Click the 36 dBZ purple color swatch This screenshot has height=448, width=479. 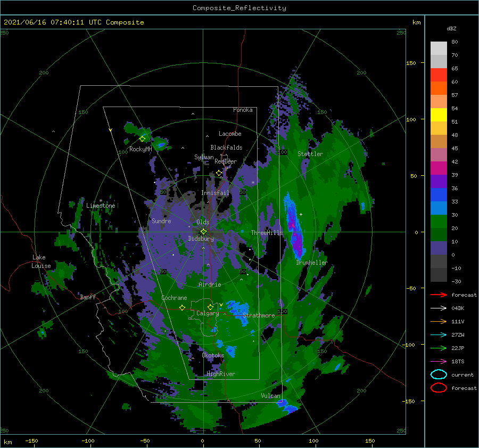[x=439, y=181]
